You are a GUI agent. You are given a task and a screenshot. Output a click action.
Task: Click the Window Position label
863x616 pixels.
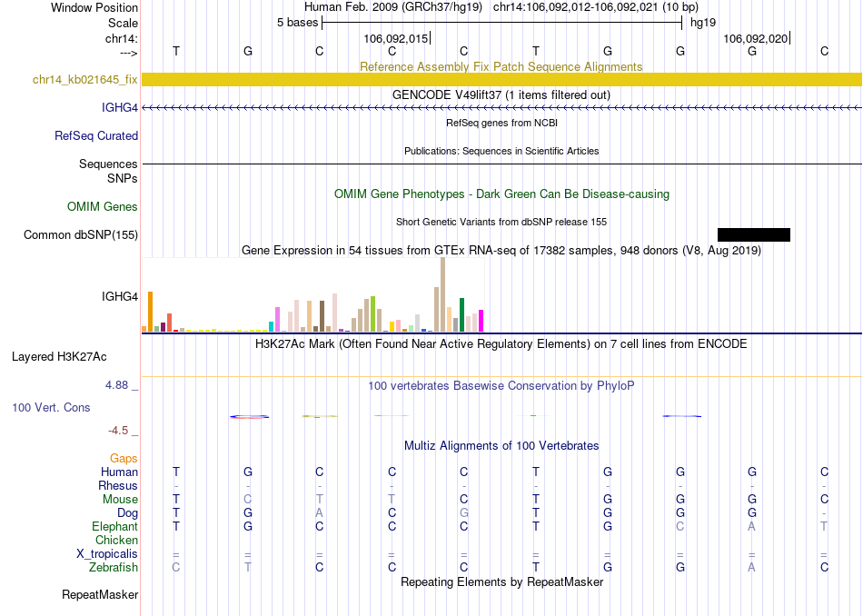[94, 7]
